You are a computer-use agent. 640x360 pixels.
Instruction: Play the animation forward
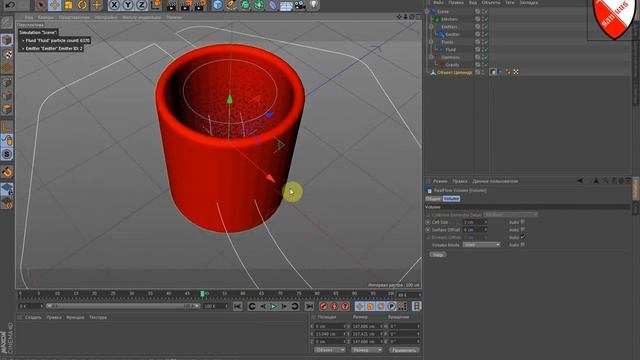pyautogui.click(x=273, y=306)
